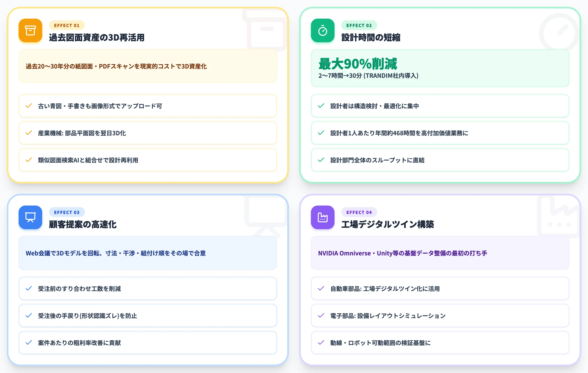Image resolution: width=588 pixels, height=373 pixels.
Task: Select row 設計者は構造検討・最適化に集中
Action: pos(440,106)
